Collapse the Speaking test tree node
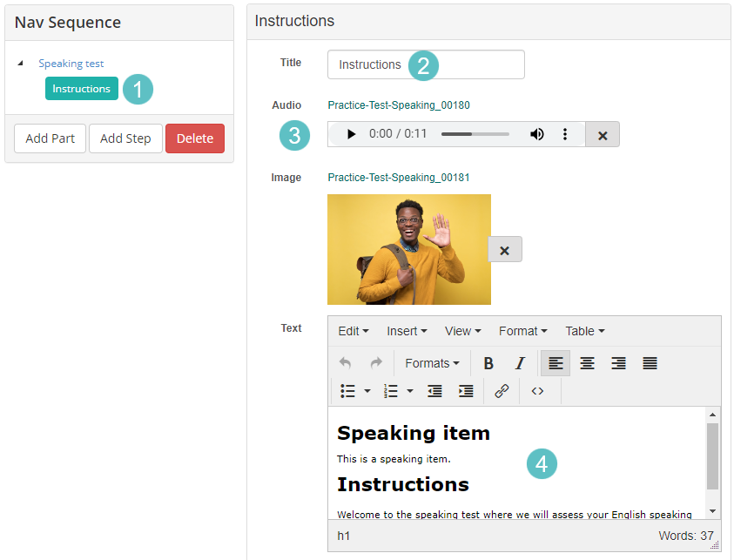Image resolution: width=734 pixels, height=560 pixels. [20, 64]
